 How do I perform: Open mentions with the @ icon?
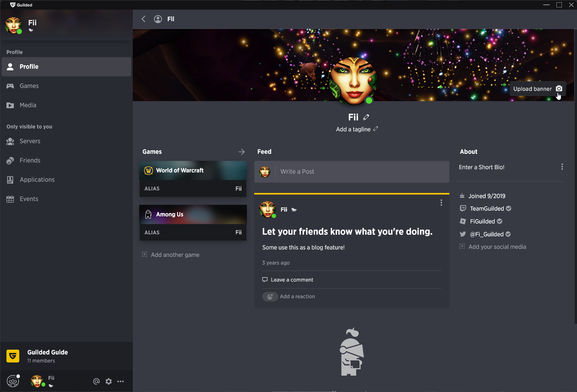tap(96, 381)
